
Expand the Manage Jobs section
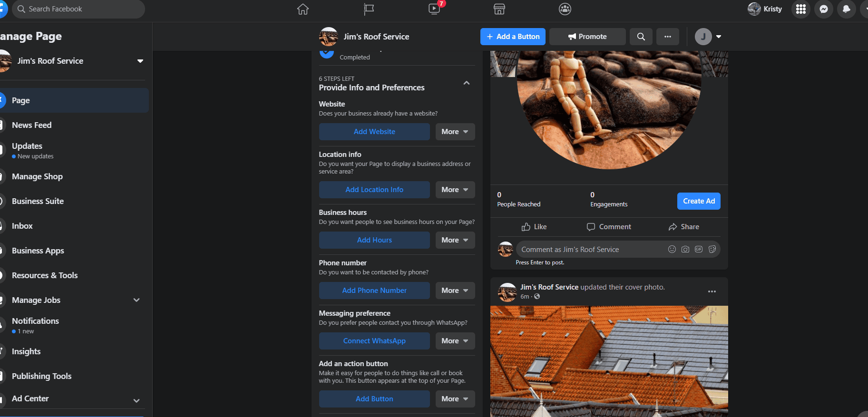tap(137, 300)
